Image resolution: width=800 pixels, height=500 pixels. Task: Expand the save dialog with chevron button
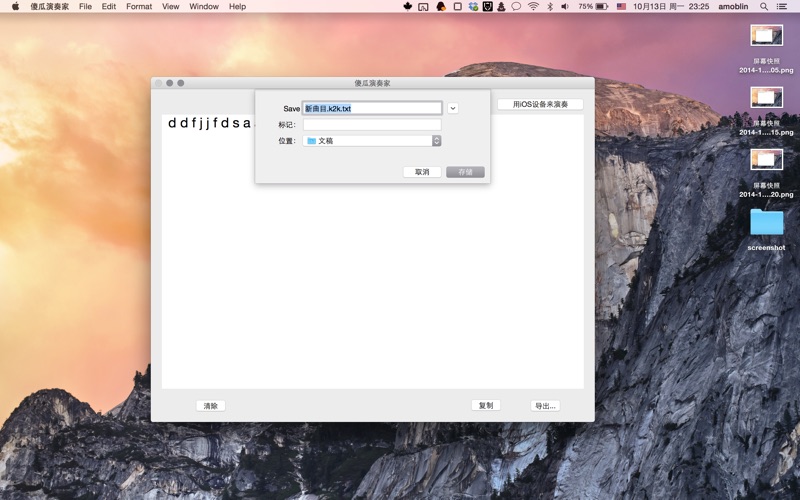pyautogui.click(x=453, y=108)
